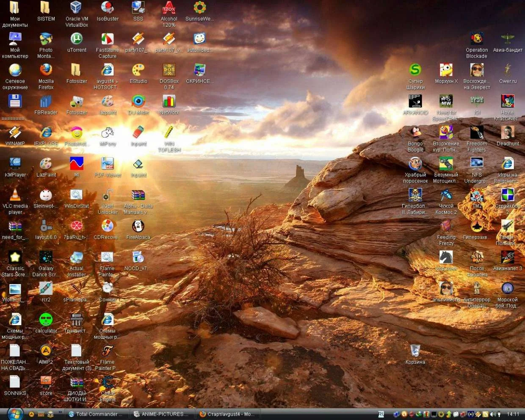Open FBReader desktop shortcut
Screen dimensions: 525x420
click(x=46, y=105)
